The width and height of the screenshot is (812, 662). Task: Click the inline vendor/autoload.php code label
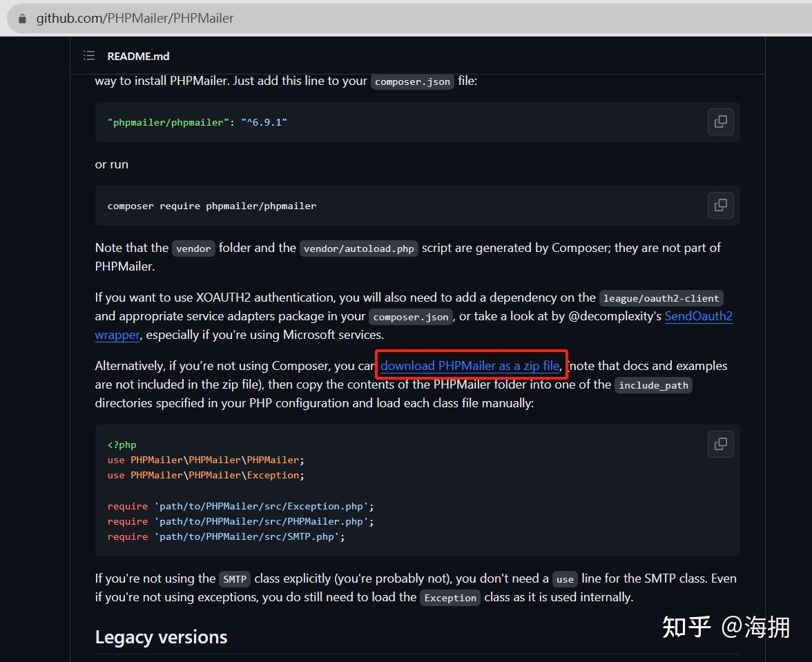359,249
